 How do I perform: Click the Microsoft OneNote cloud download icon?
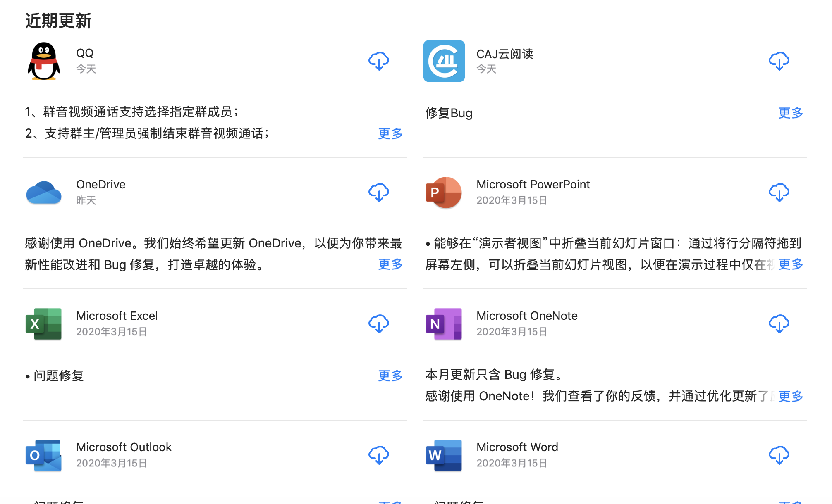tap(779, 324)
